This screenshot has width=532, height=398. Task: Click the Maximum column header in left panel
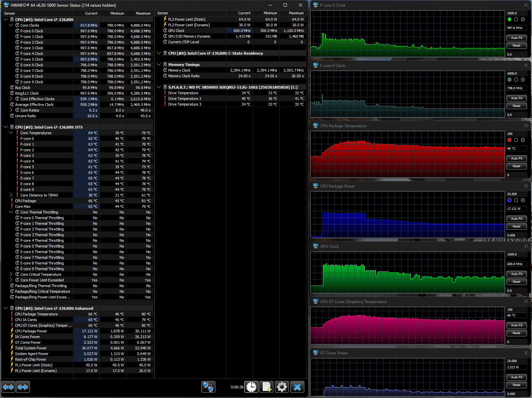click(143, 13)
